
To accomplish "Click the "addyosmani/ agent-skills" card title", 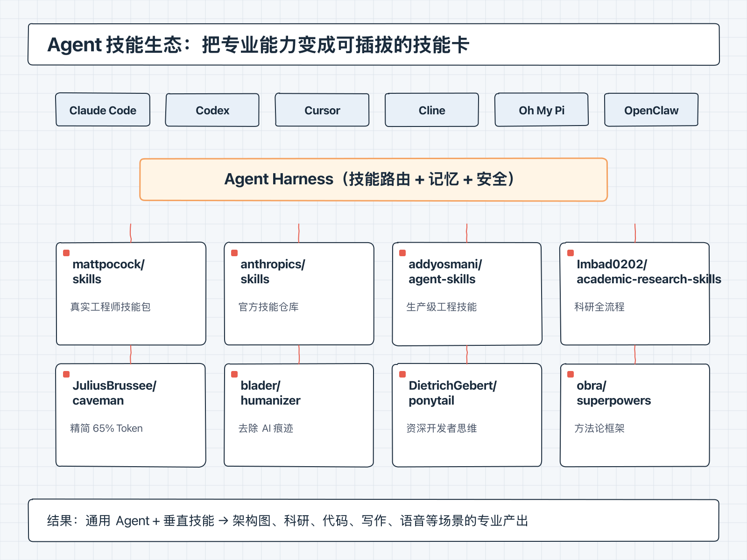I will (x=445, y=272).
